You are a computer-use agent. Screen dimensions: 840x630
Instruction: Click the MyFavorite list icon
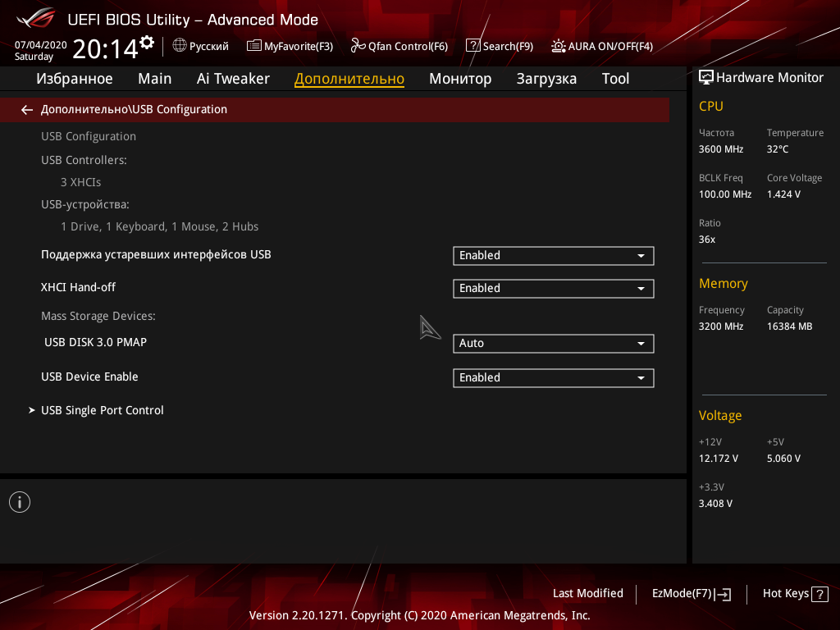click(x=254, y=46)
